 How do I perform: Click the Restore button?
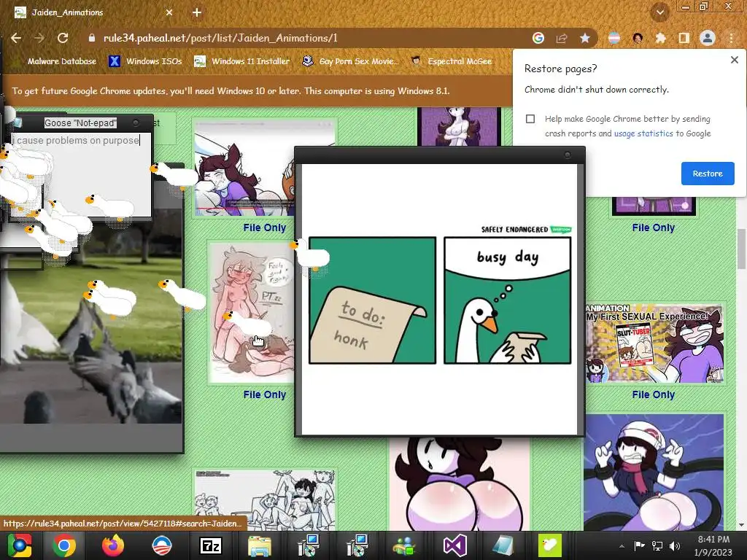tap(708, 174)
